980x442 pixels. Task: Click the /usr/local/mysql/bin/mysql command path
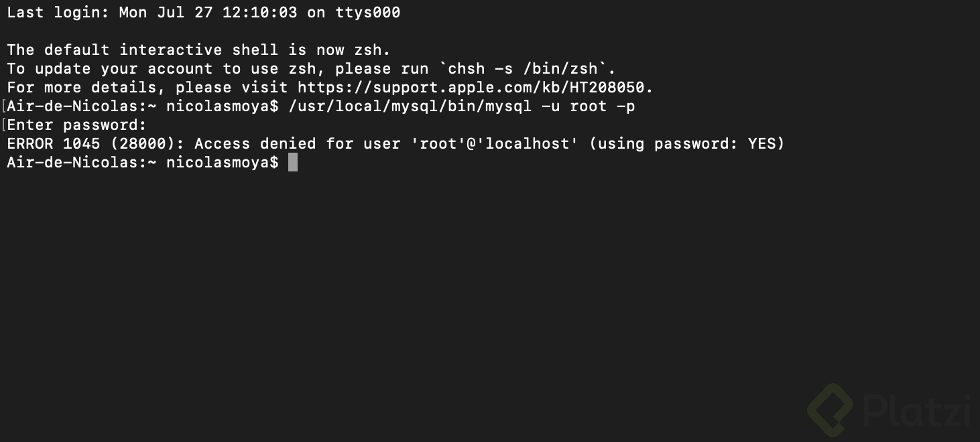coord(410,106)
